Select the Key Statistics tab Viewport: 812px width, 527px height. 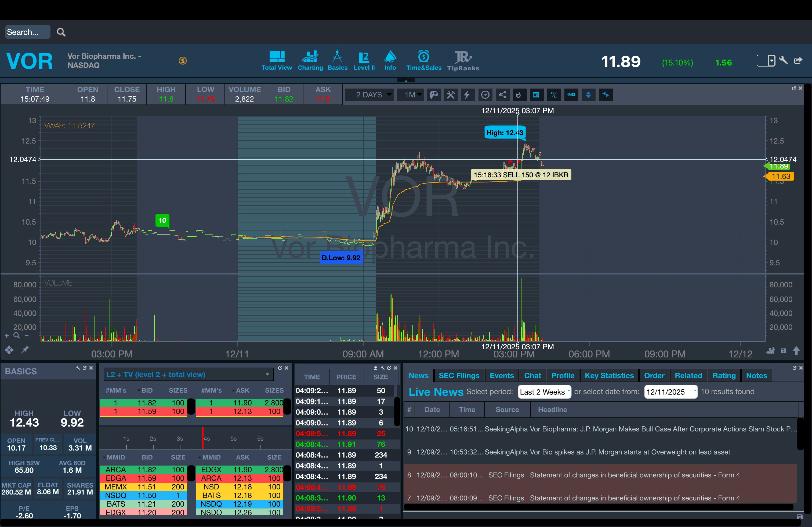pyautogui.click(x=609, y=376)
